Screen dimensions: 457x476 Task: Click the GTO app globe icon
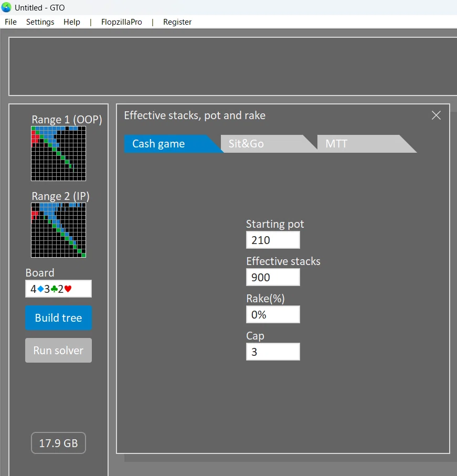point(6,7)
